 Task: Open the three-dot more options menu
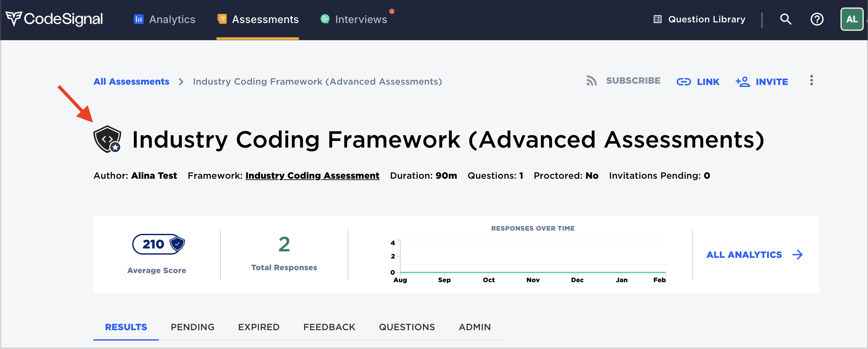pyautogui.click(x=811, y=80)
